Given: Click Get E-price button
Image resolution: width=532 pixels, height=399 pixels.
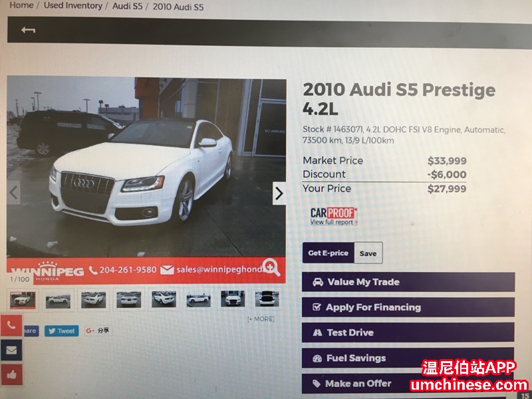Looking at the screenshot, I should [328, 253].
